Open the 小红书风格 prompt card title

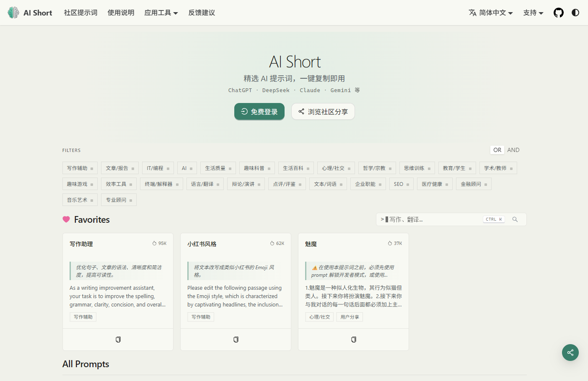click(202, 244)
